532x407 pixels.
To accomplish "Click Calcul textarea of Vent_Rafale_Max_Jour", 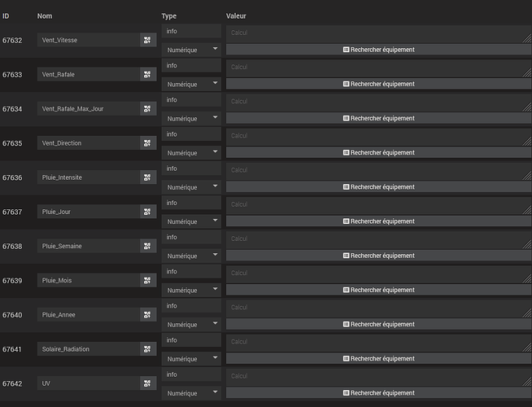I will pyautogui.click(x=378, y=103).
